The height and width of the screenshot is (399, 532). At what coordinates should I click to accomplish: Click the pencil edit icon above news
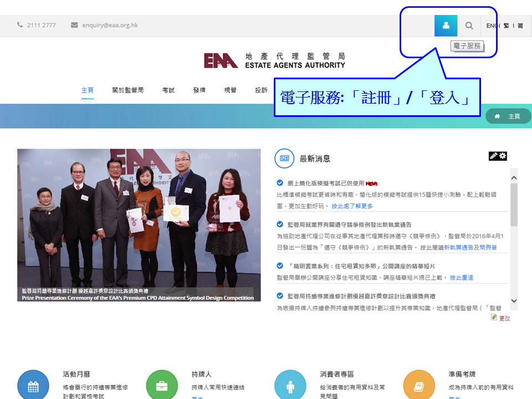493,156
